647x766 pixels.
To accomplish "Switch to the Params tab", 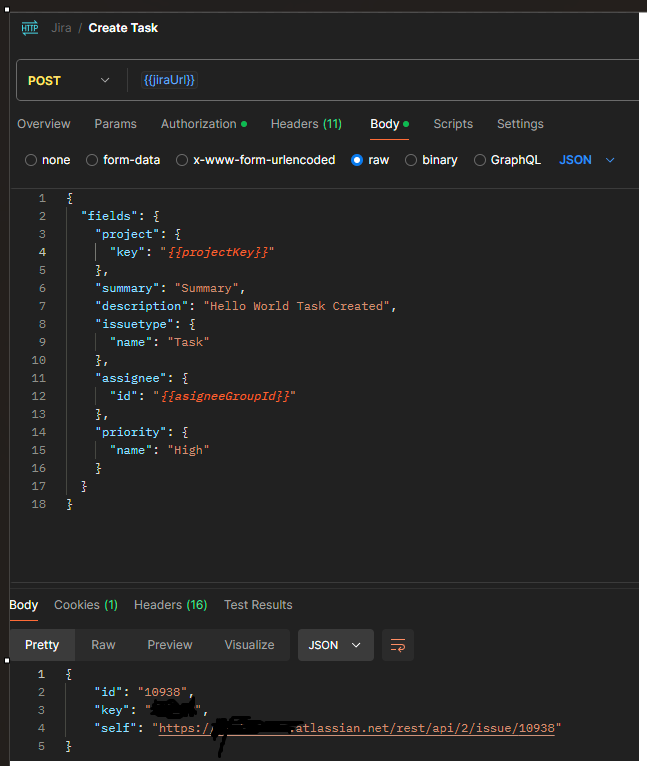I will (x=115, y=124).
